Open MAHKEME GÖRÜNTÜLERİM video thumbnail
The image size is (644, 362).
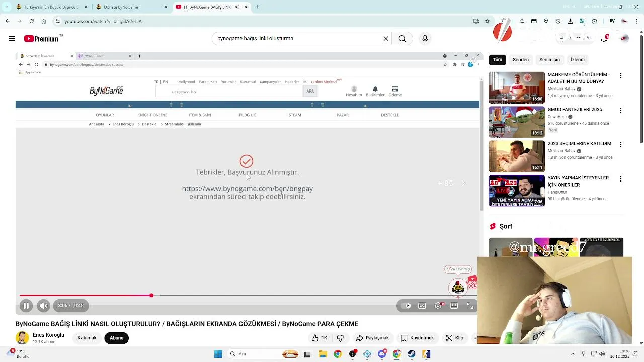click(x=517, y=87)
